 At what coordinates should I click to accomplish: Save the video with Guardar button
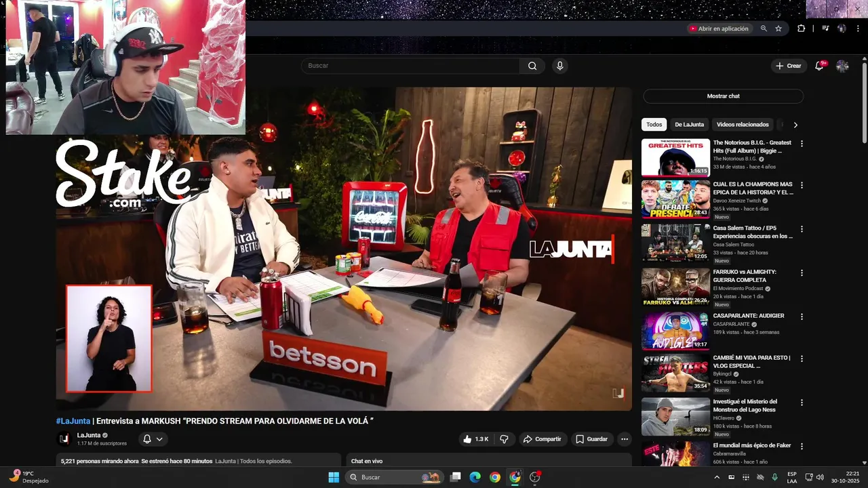(x=591, y=439)
